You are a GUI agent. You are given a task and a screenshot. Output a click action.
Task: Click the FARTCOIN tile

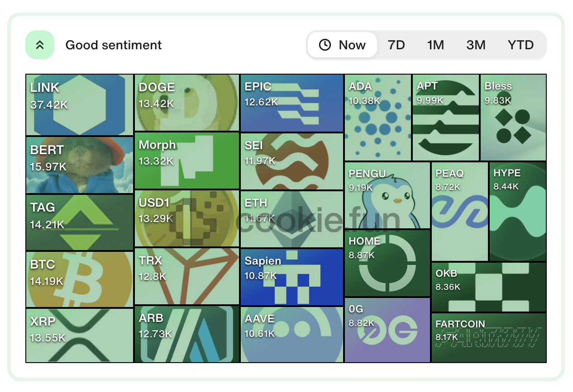click(489, 338)
